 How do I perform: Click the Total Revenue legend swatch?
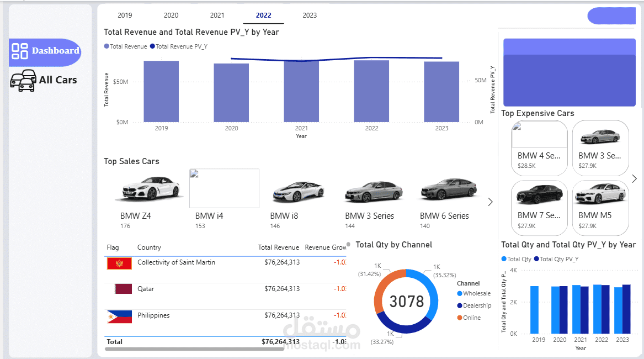click(107, 47)
